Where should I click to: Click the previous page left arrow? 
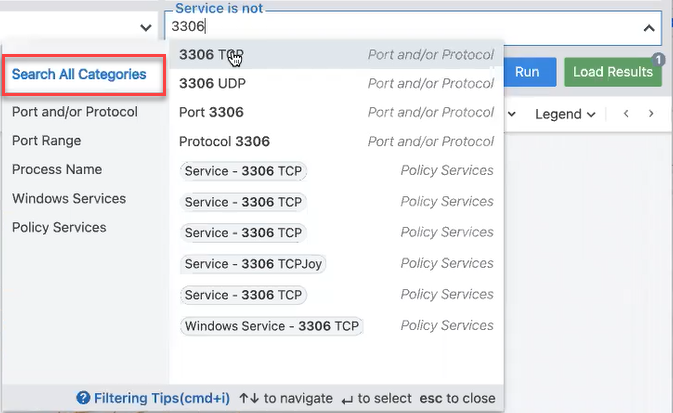[x=626, y=114]
